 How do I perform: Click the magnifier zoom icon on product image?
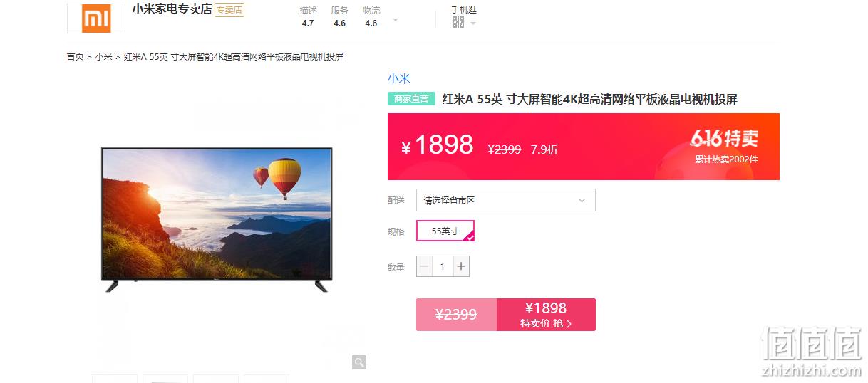pyautogui.click(x=359, y=362)
